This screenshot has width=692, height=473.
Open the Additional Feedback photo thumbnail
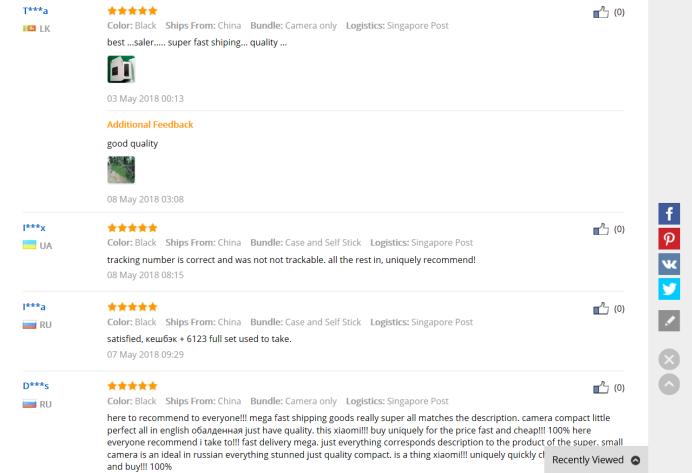[121, 170]
